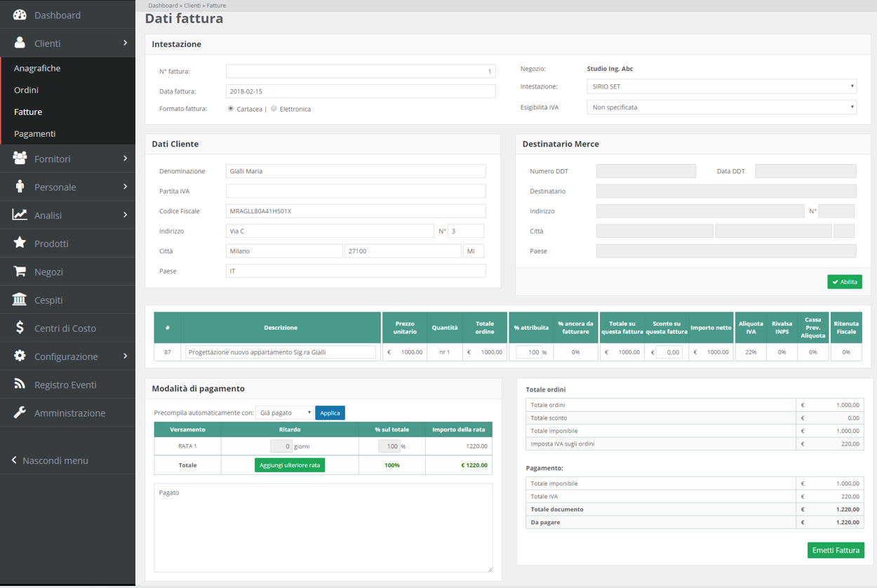Screen dimensions: 877x588
Task: Click the Fornitori group icon
Action: click(x=20, y=159)
